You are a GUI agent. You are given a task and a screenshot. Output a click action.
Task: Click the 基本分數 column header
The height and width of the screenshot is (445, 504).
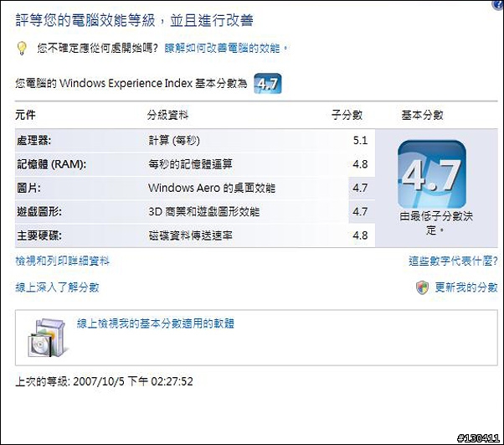(422, 115)
